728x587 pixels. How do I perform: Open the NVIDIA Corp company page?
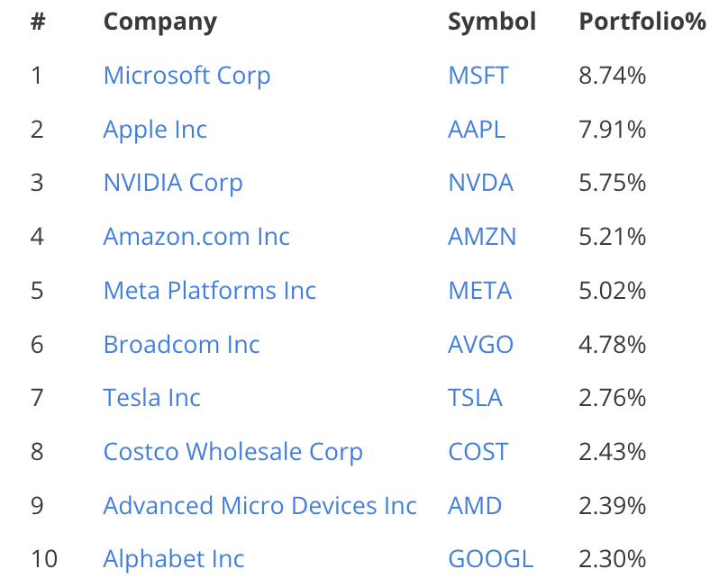click(173, 184)
